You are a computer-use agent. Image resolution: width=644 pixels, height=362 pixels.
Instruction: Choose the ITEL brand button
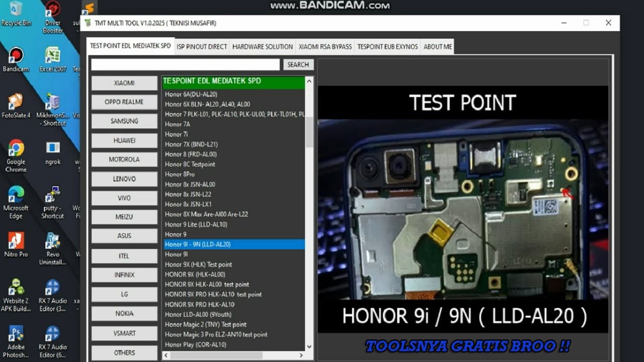click(x=124, y=256)
